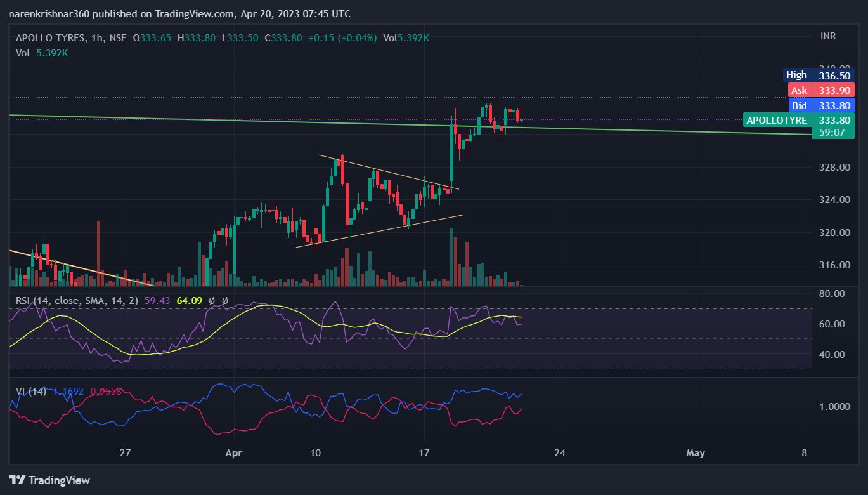This screenshot has width=868, height=495.
Task: Click the Ask 333.90 price label
Action: (x=822, y=91)
